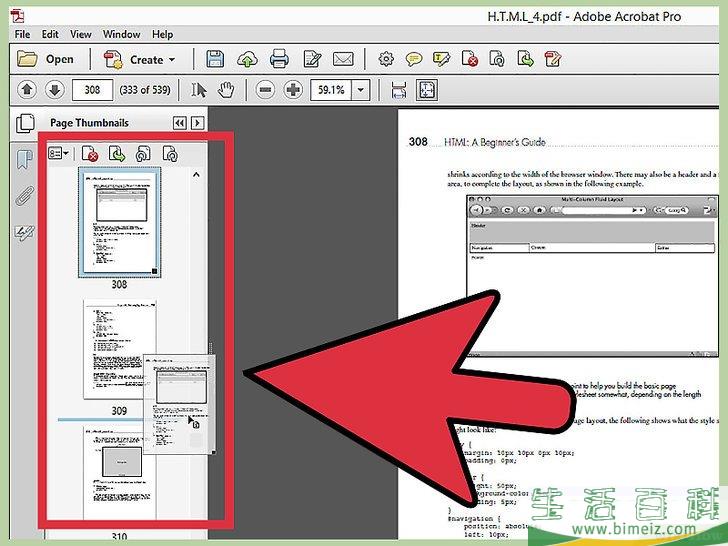Rotate counterclockwise icon in thumbnails panel

[x=143, y=154]
